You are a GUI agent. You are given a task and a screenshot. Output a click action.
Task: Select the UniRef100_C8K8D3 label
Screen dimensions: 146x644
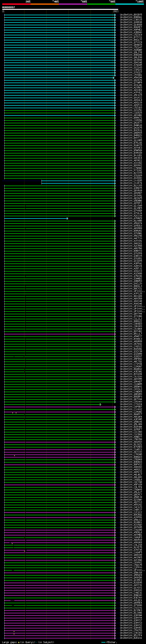pos(131,324)
